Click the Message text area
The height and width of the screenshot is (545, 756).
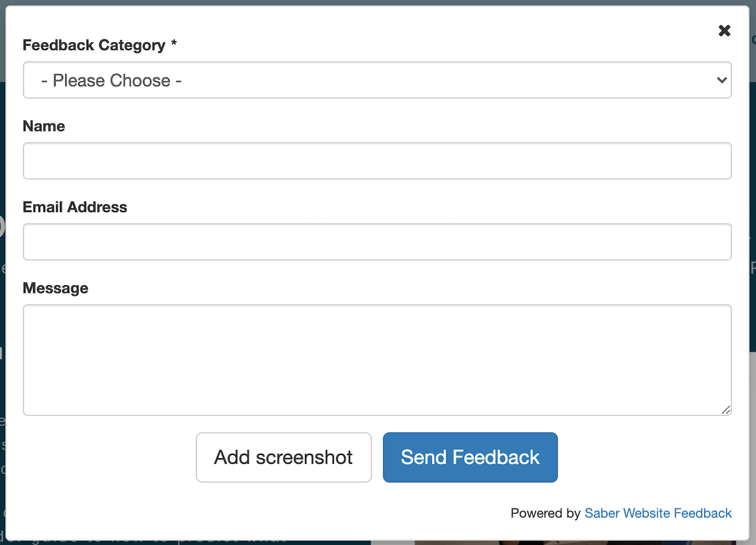point(377,360)
